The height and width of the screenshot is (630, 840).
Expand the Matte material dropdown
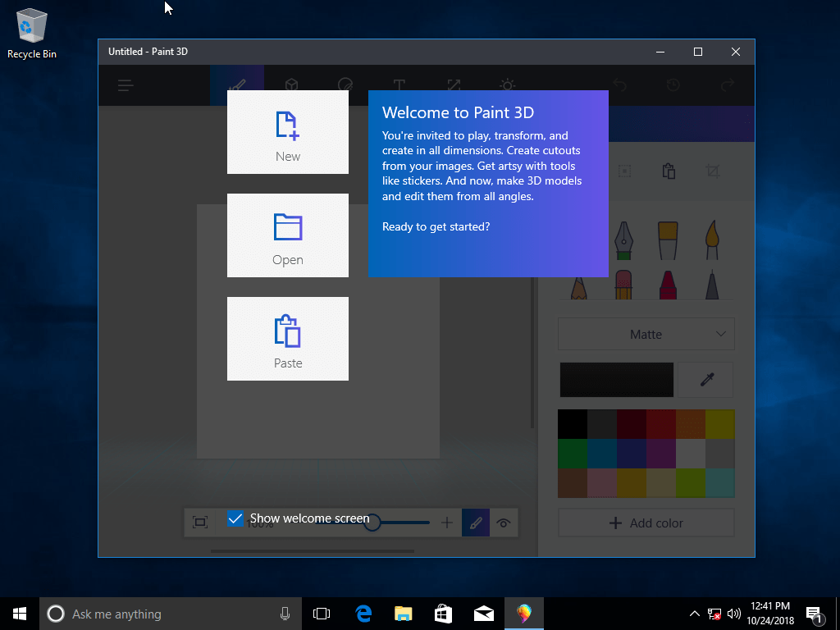pyautogui.click(x=646, y=334)
